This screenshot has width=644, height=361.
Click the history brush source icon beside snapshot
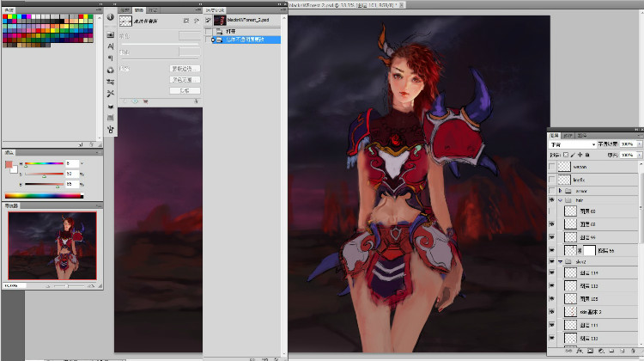209,20
